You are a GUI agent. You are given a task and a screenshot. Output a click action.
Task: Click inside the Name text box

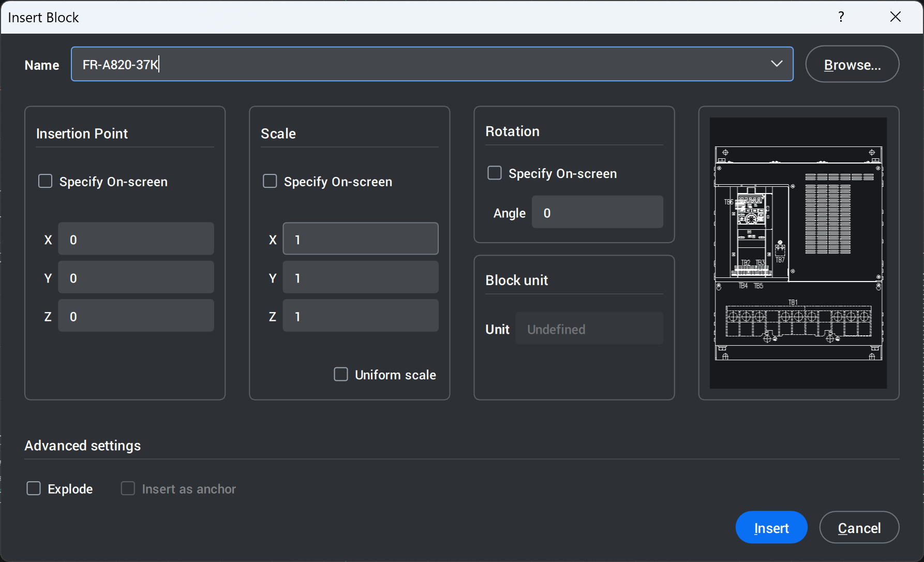[414, 64]
